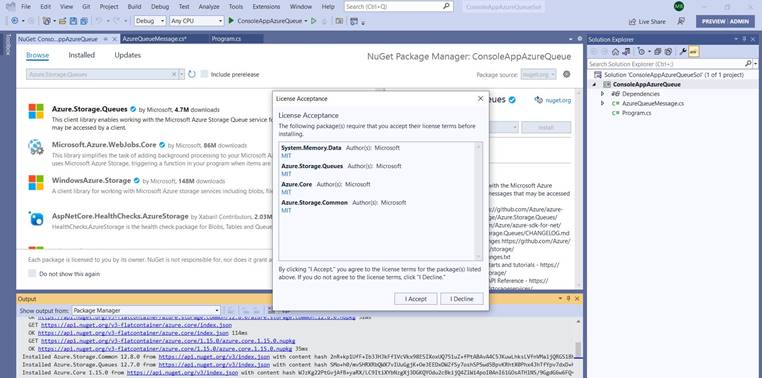The image size is (762, 378).
Task: Click Collapse All icon in Solution Explorer
Action: [658, 52]
